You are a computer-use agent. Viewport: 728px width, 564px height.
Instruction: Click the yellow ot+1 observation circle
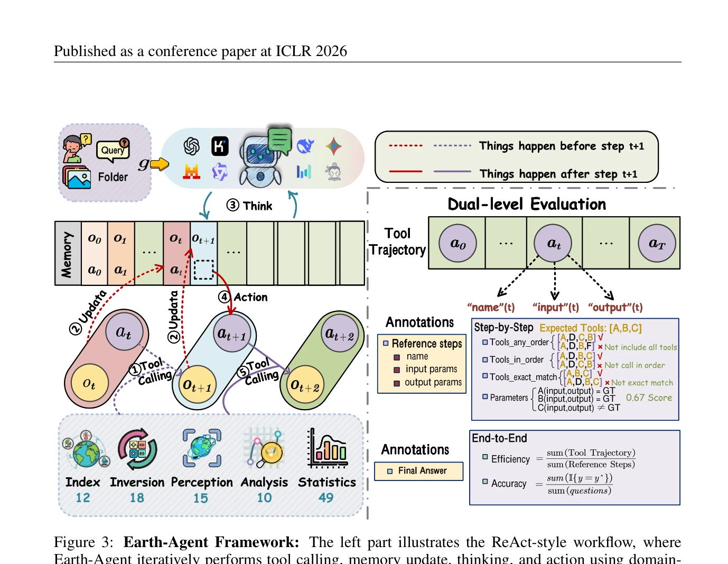tap(198, 384)
